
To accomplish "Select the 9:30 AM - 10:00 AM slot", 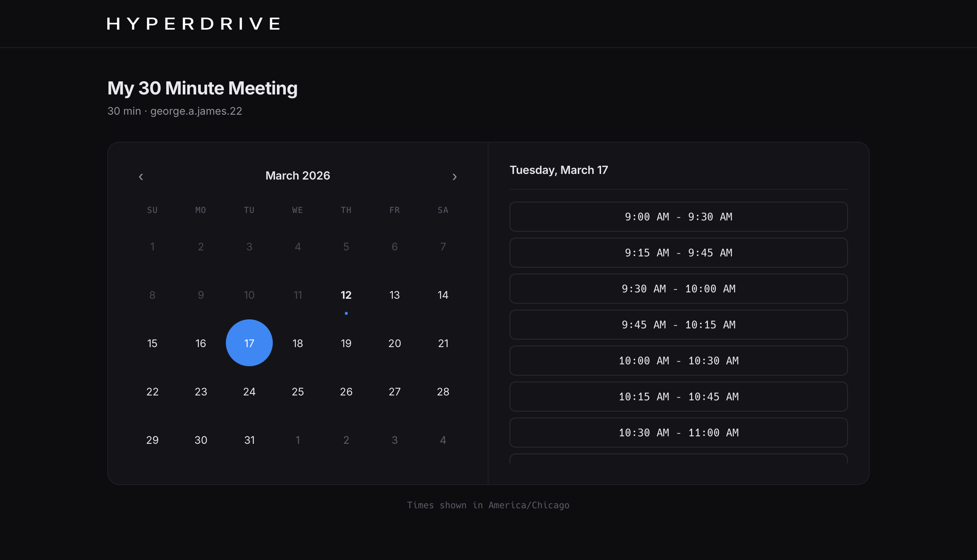I will coord(678,289).
